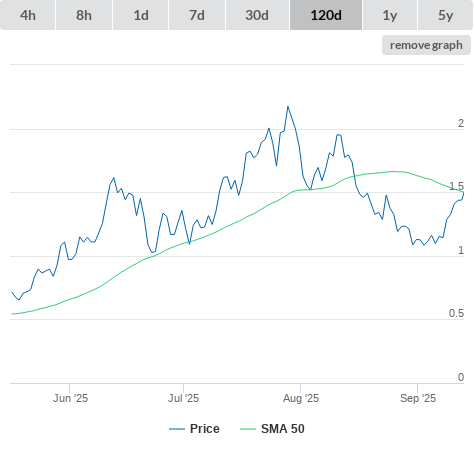Toggle the Price series legend label
The height and width of the screenshot is (455, 474).
[x=205, y=429]
